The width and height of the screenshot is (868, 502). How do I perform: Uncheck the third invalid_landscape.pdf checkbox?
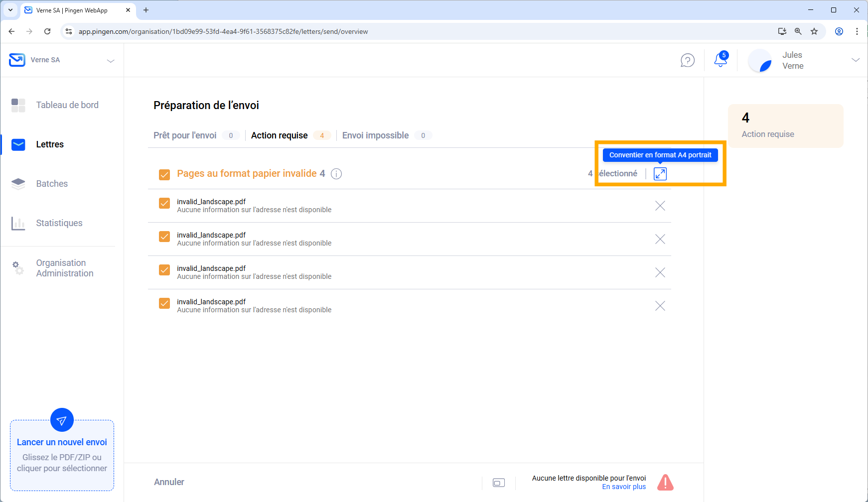pyautogui.click(x=164, y=270)
